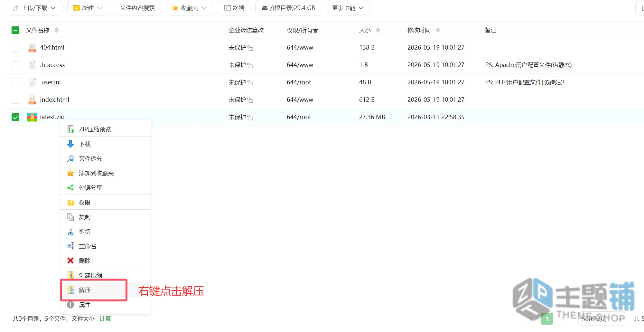Click the 复制 copy pages icon
Viewport: 644px width, 332px height.
tap(70, 217)
